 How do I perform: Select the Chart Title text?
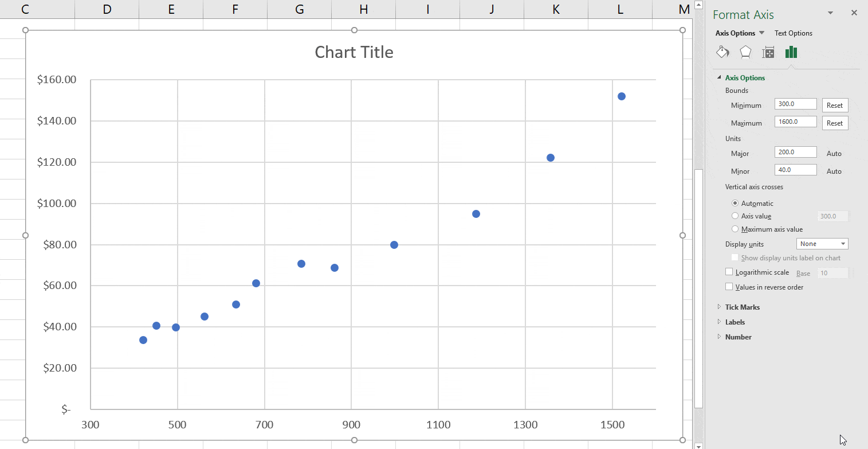[354, 52]
